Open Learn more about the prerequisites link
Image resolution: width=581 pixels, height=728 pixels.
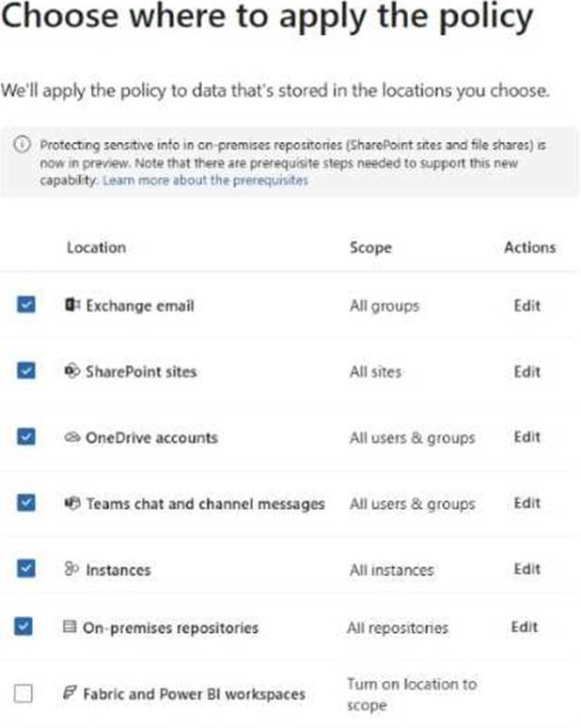pos(205,179)
